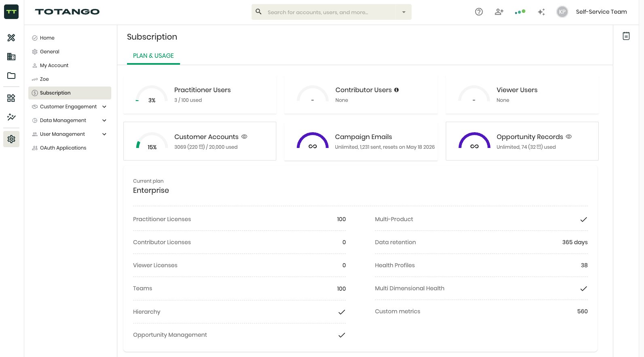
Task: Click the Teams row label
Action: [x=142, y=288]
